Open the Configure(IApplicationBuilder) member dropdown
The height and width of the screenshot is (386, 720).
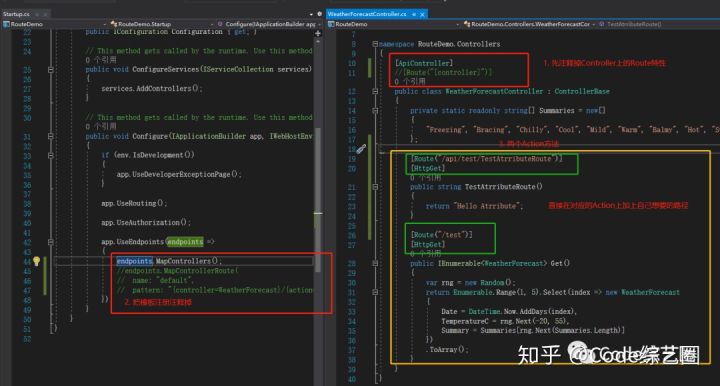click(x=269, y=24)
